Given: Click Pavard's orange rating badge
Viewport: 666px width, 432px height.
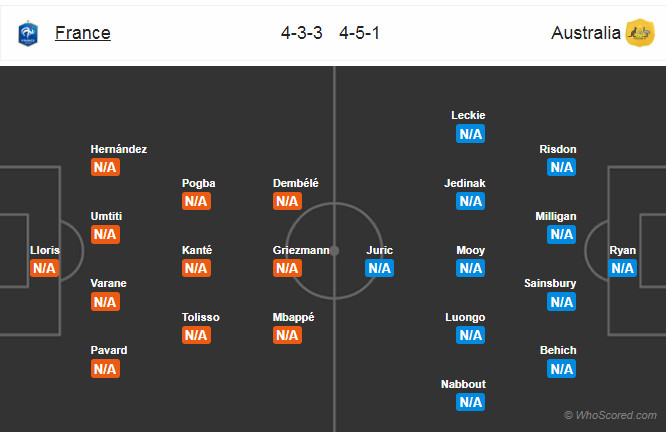Looking at the screenshot, I should pyautogui.click(x=105, y=369).
